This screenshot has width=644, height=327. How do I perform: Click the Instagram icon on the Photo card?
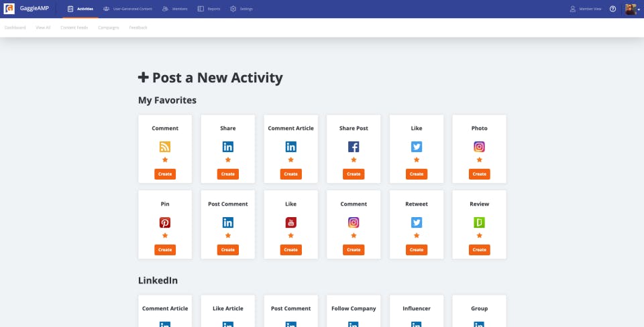tap(479, 147)
